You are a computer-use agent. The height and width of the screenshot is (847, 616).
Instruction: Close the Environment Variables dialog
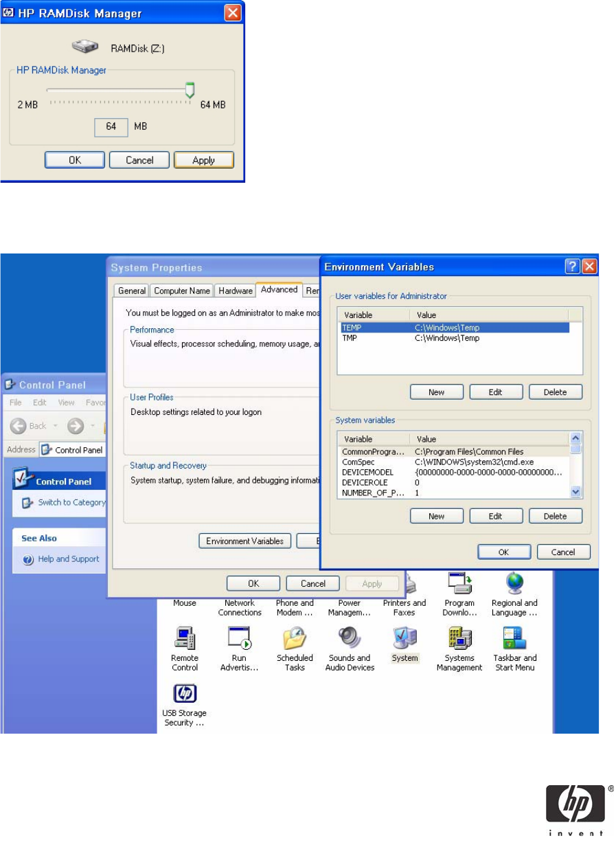589,267
